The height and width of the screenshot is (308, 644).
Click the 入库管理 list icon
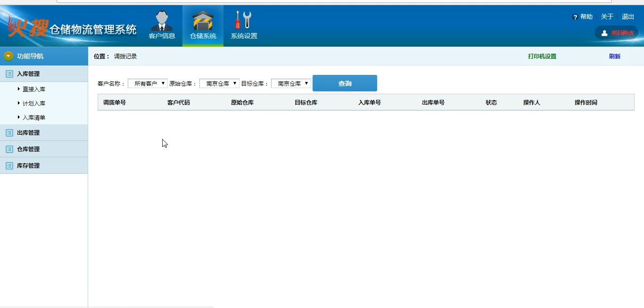[9, 74]
